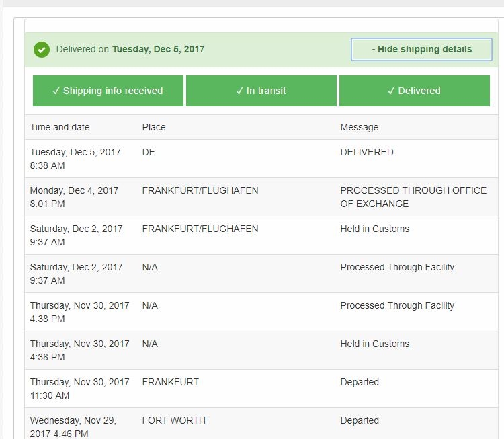The image size is (504, 439).
Task: Click the DE place cell
Action: 149,152
